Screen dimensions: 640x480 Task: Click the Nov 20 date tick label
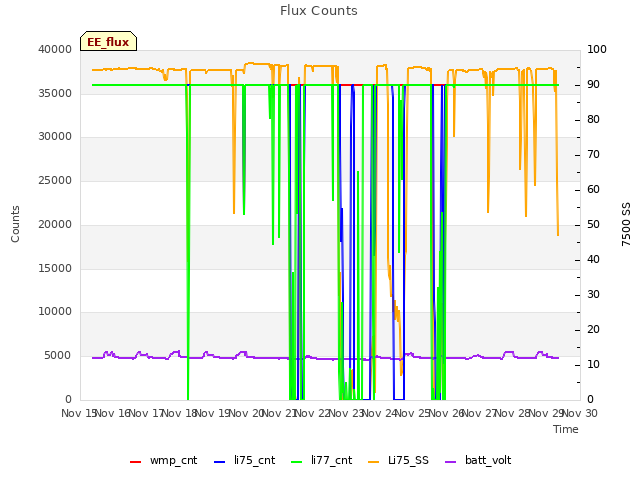click(247, 413)
